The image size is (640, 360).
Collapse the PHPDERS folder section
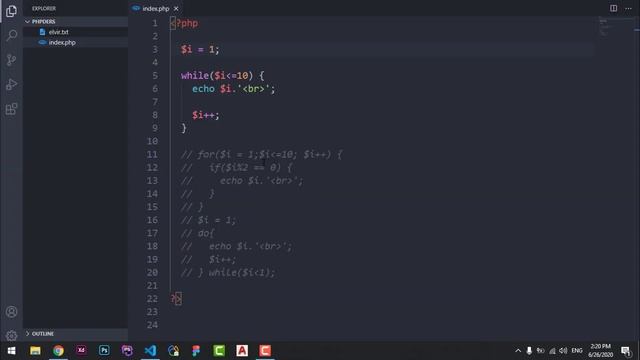76,21
